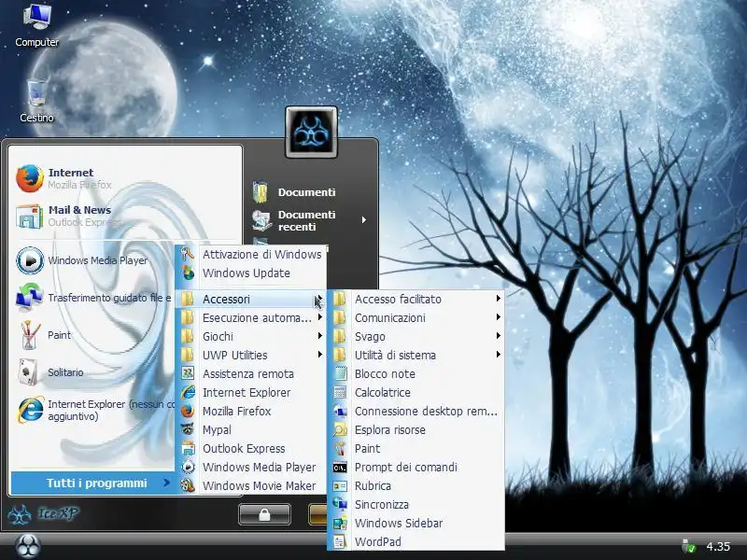Click the safely remove hardware tray icon
Image resolution: width=747 pixels, height=560 pixels.
pos(688,546)
